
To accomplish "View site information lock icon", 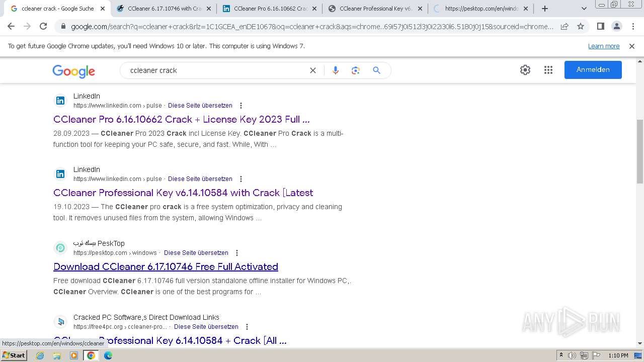I will click(x=63, y=27).
